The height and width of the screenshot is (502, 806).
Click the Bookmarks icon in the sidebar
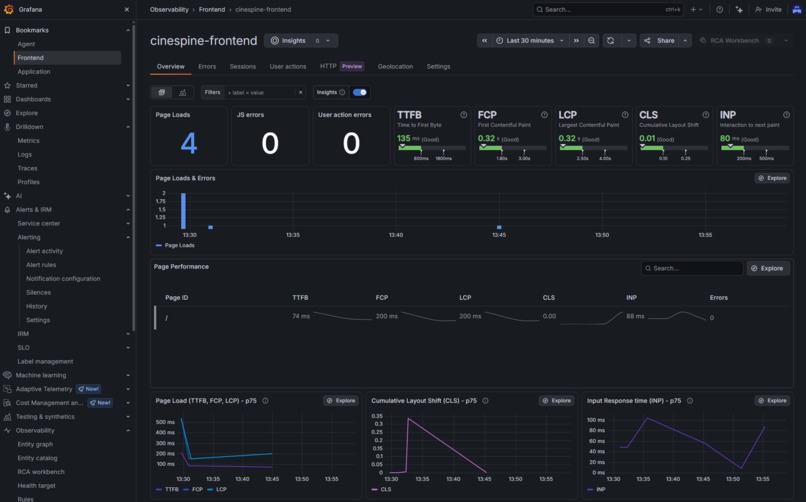[x=7, y=30]
